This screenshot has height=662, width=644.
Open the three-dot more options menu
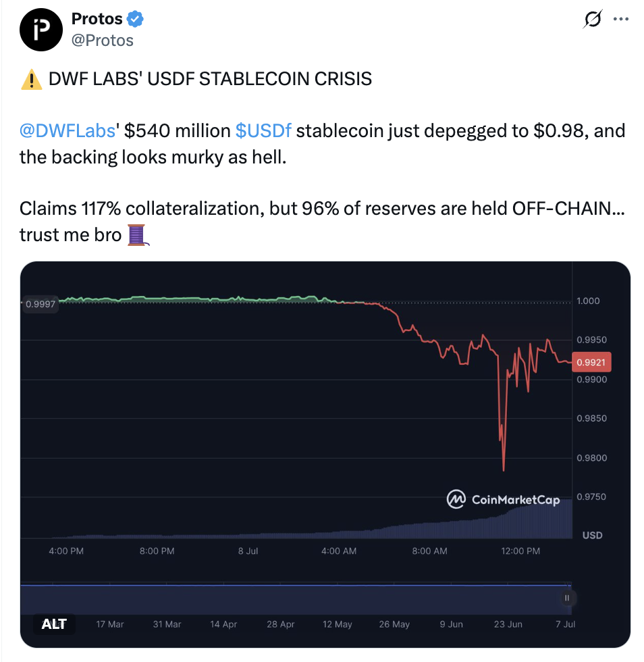click(x=621, y=19)
